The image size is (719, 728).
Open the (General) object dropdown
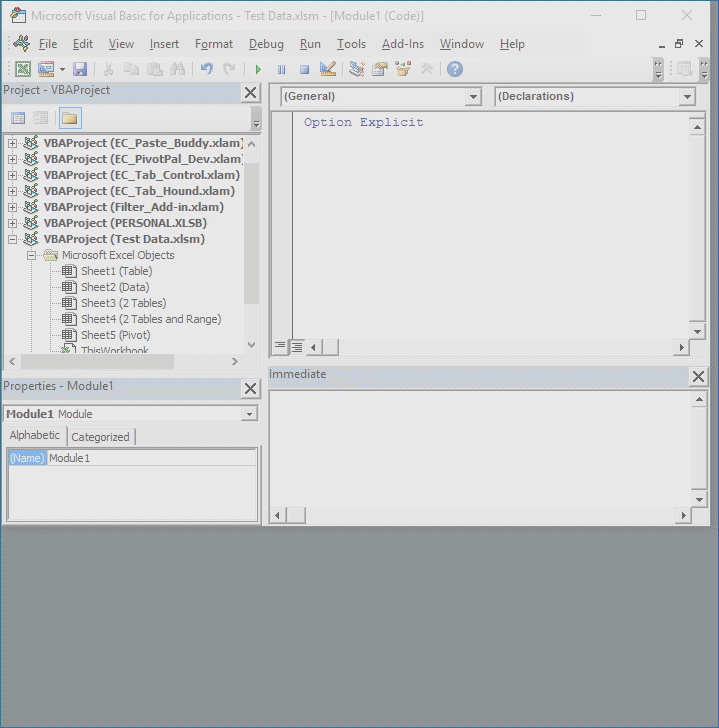pyautogui.click(x=473, y=97)
